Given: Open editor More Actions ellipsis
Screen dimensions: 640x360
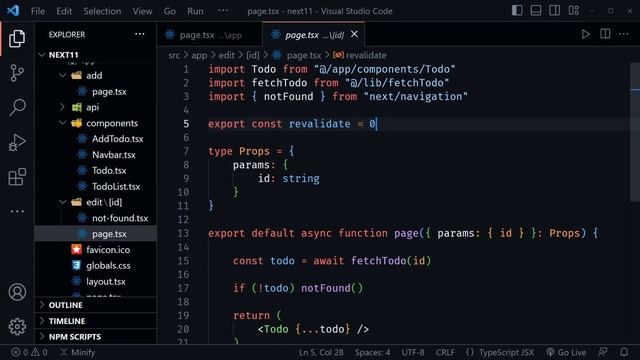Looking at the screenshot, I should point(624,34).
